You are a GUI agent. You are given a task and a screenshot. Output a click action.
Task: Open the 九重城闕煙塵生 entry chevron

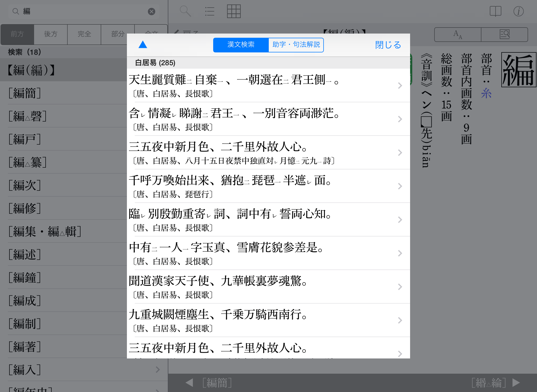tap(400, 320)
